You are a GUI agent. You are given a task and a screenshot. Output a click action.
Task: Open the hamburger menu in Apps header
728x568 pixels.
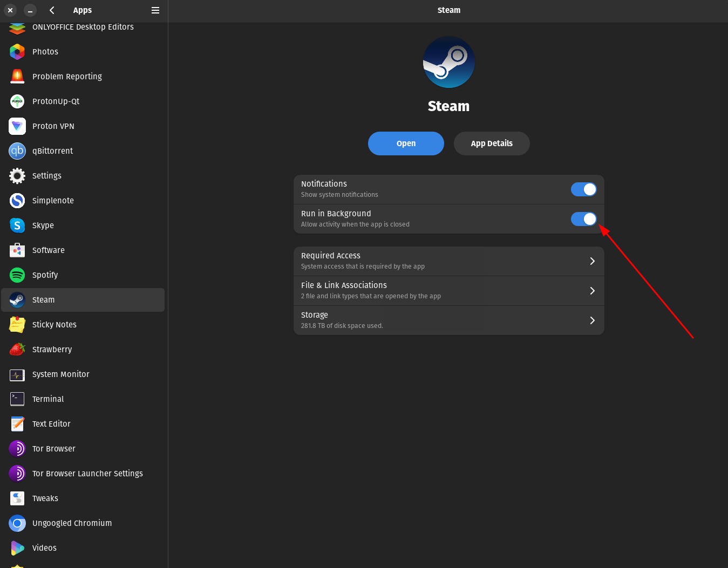pos(155,10)
